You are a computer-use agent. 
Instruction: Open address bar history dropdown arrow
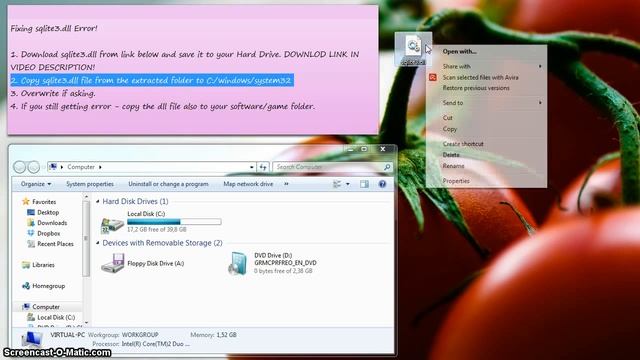coord(251,167)
